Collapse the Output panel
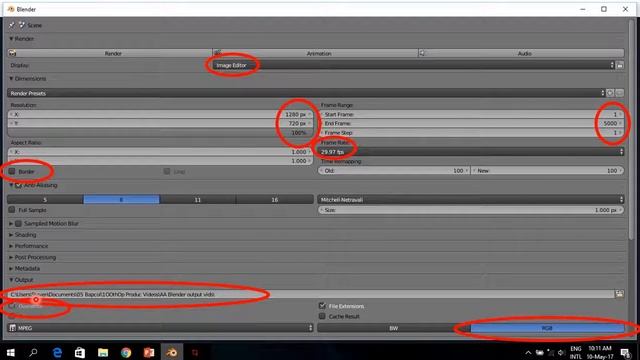 [x=11, y=280]
